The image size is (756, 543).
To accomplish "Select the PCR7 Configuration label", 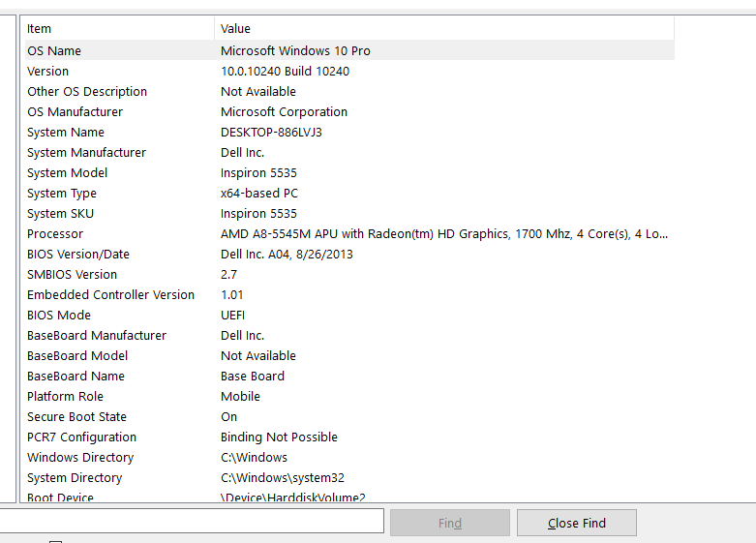I will 81,437.
